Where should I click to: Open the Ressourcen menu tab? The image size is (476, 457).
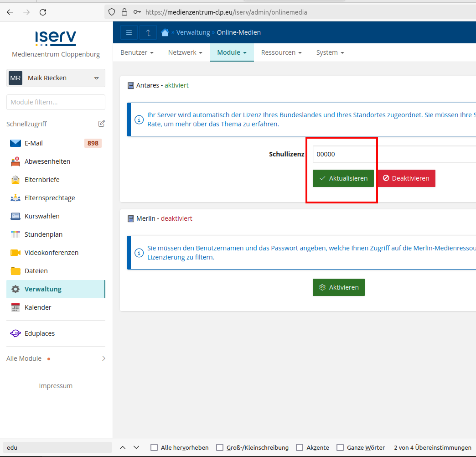click(x=281, y=52)
